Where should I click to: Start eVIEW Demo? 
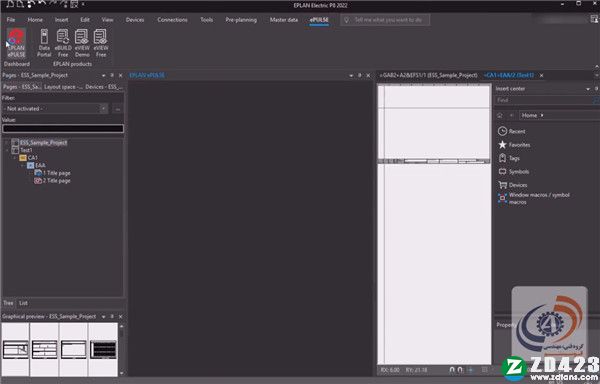pyautogui.click(x=82, y=43)
